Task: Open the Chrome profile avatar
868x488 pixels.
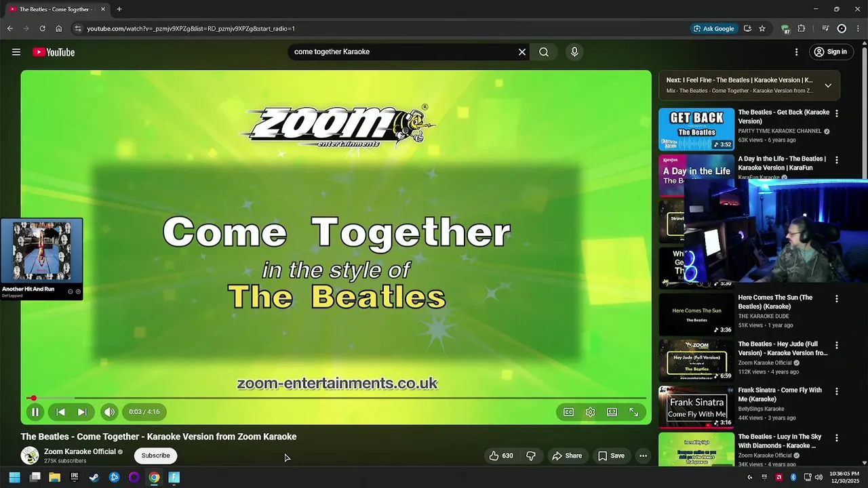Action: pyautogui.click(x=842, y=28)
